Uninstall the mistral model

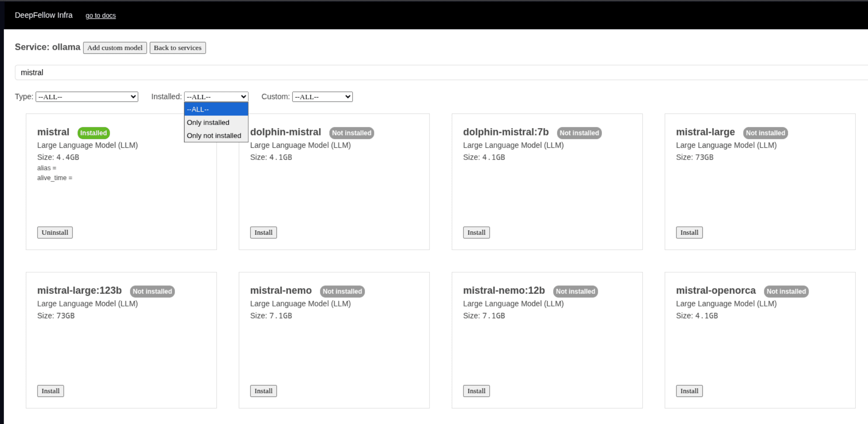pos(55,232)
